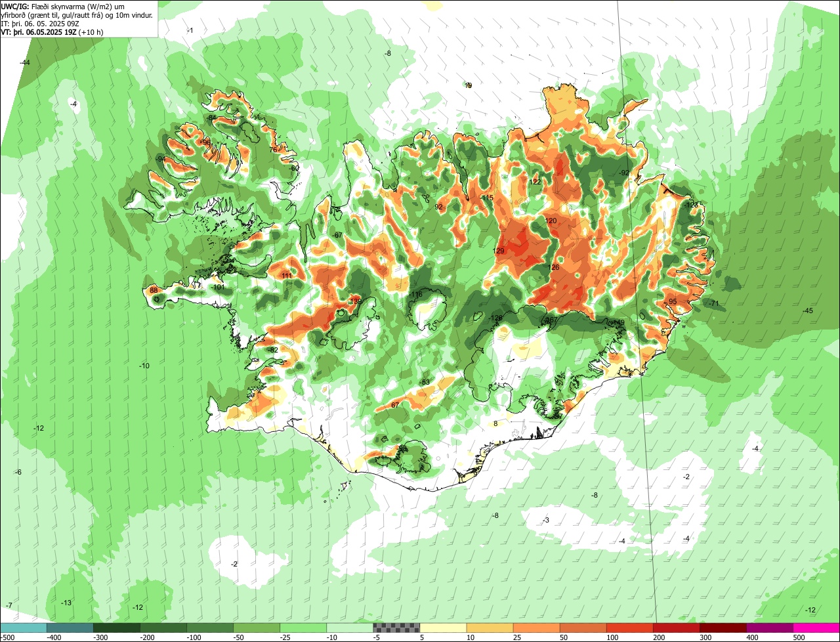Select the 25 to 50 orange legend swatch

pos(536,628)
